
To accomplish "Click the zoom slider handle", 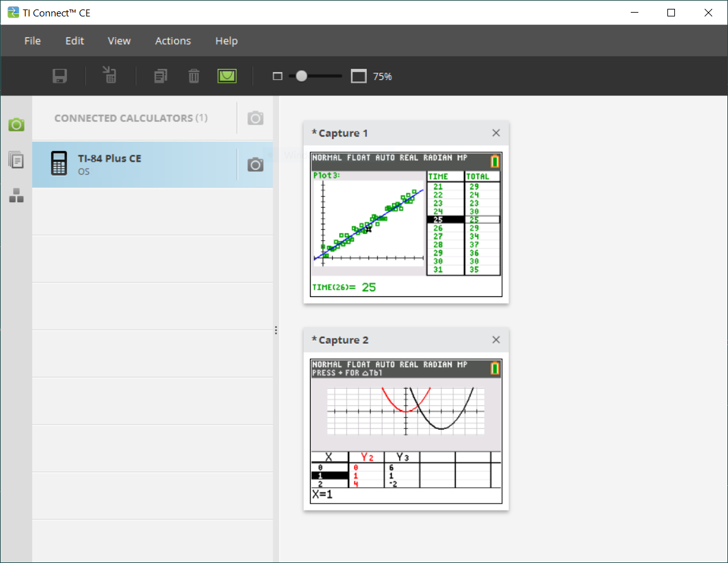I will (x=301, y=76).
